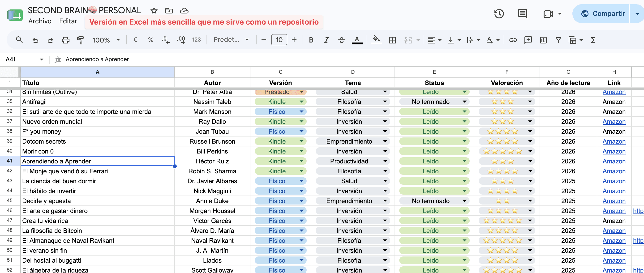644x273 pixels.
Task: Open the font family dropdown
Action: pos(231,40)
